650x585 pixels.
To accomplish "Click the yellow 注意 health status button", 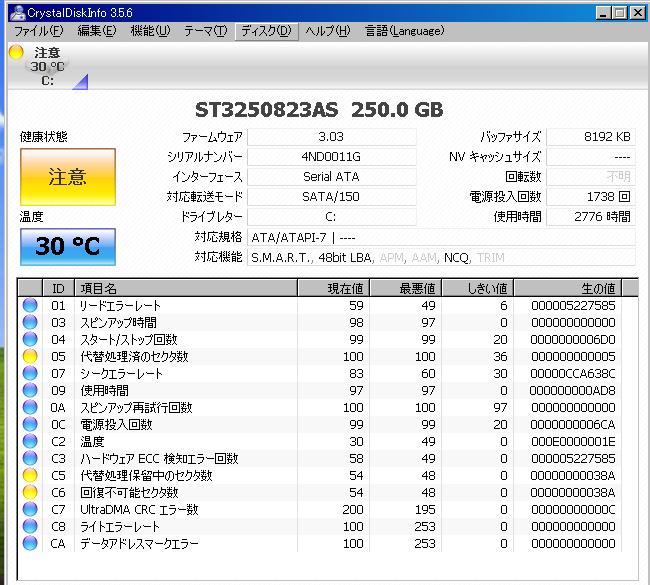I will (x=68, y=177).
